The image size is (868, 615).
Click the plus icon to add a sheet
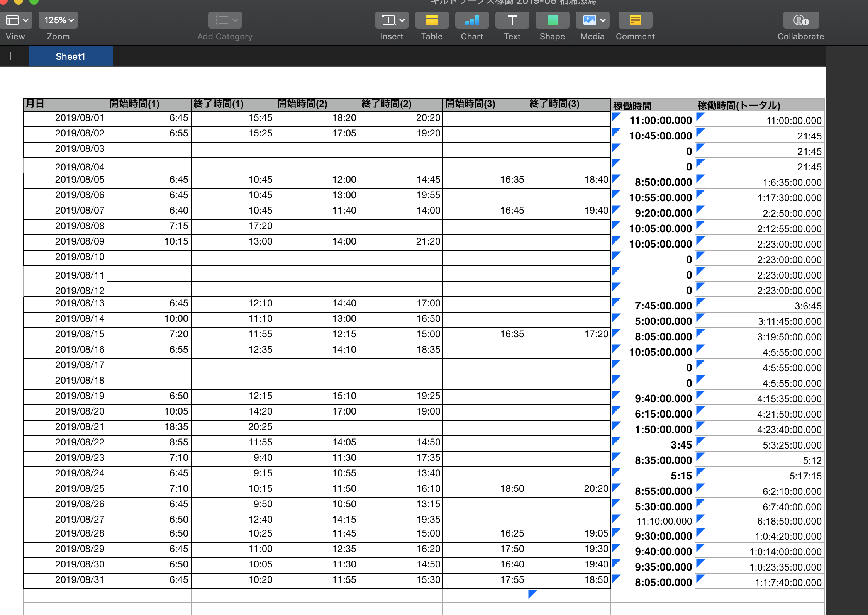point(11,56)
